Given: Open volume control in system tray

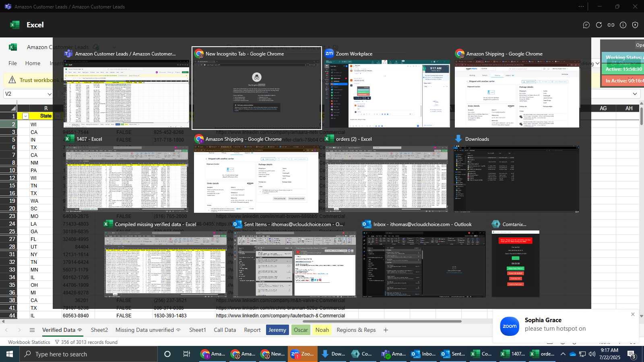Looking at the screenshot, I should [592, 354].
